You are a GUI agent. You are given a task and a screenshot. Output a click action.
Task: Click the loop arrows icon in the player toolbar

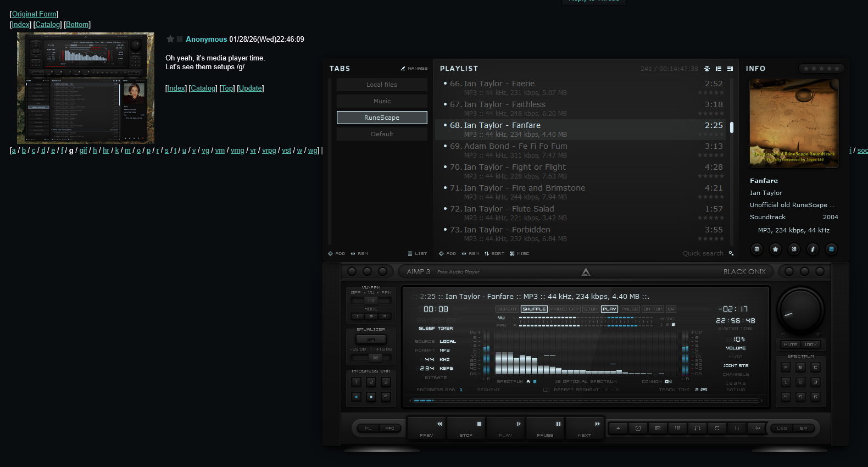click(x=717, y=428)
